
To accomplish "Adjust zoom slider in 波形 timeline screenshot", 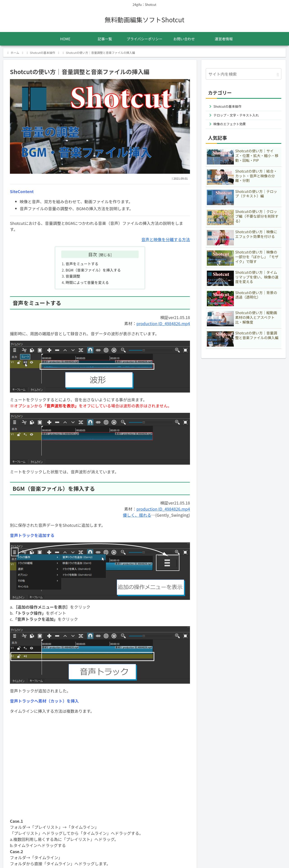I will [x=150, y=350].
